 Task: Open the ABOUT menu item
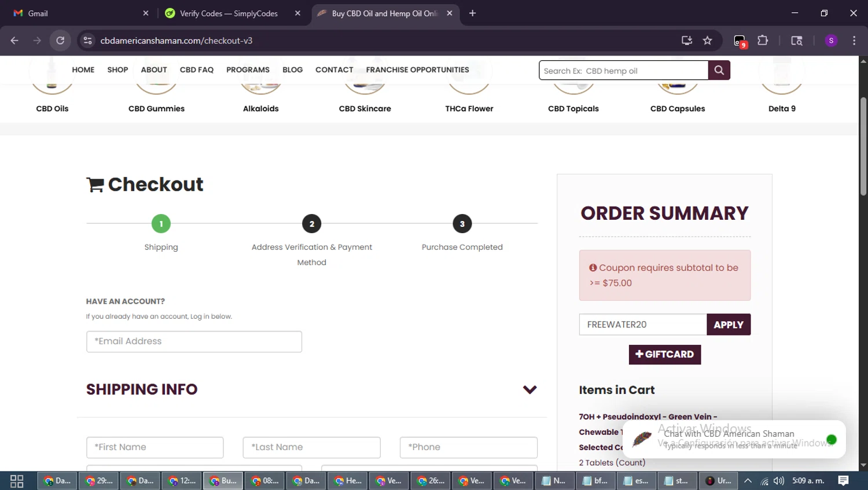click(154, 69)
